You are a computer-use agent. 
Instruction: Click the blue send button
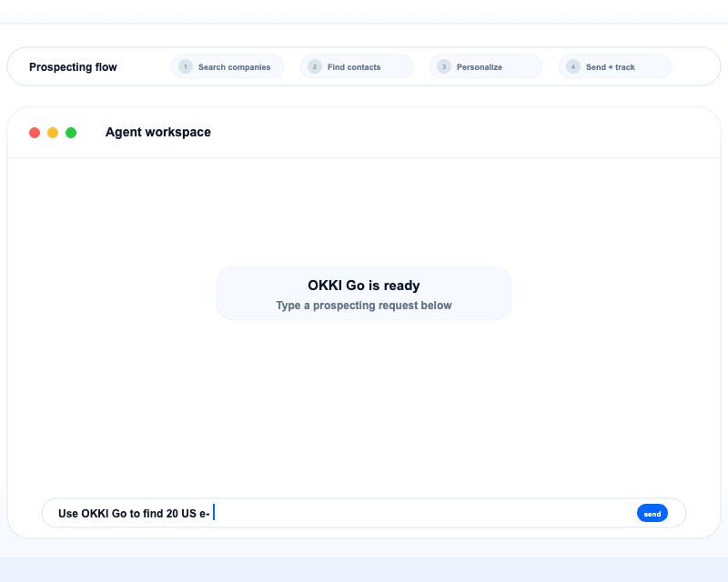(652, 513)
